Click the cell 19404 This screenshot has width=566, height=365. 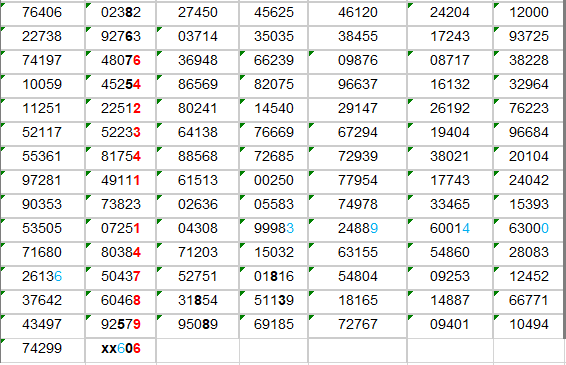450,133
